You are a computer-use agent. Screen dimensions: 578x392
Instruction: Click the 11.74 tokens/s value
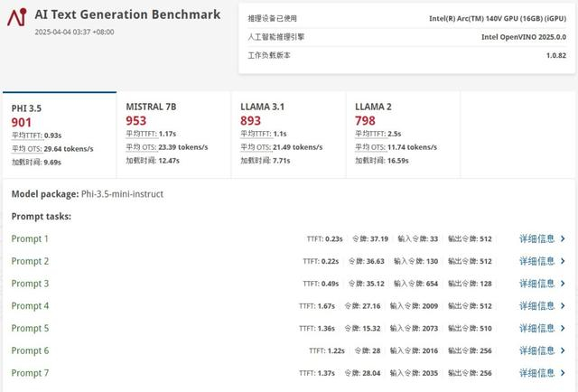(x=413, y=147)
